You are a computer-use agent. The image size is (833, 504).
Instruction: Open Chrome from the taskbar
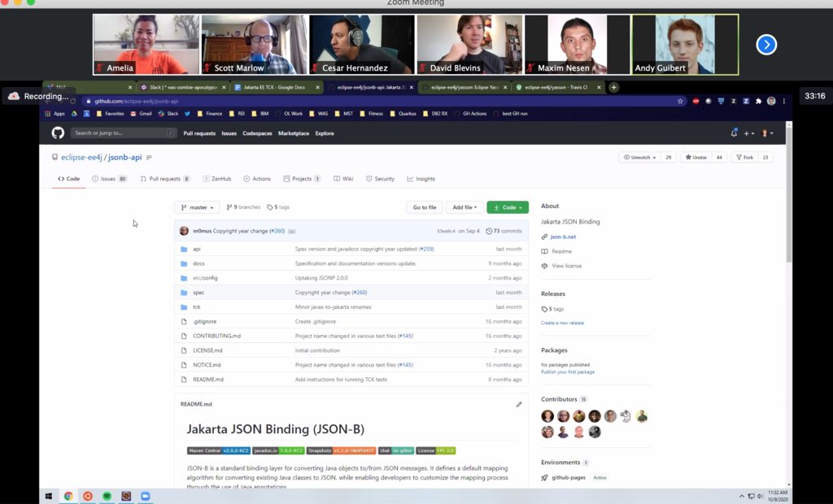(68, 496)
